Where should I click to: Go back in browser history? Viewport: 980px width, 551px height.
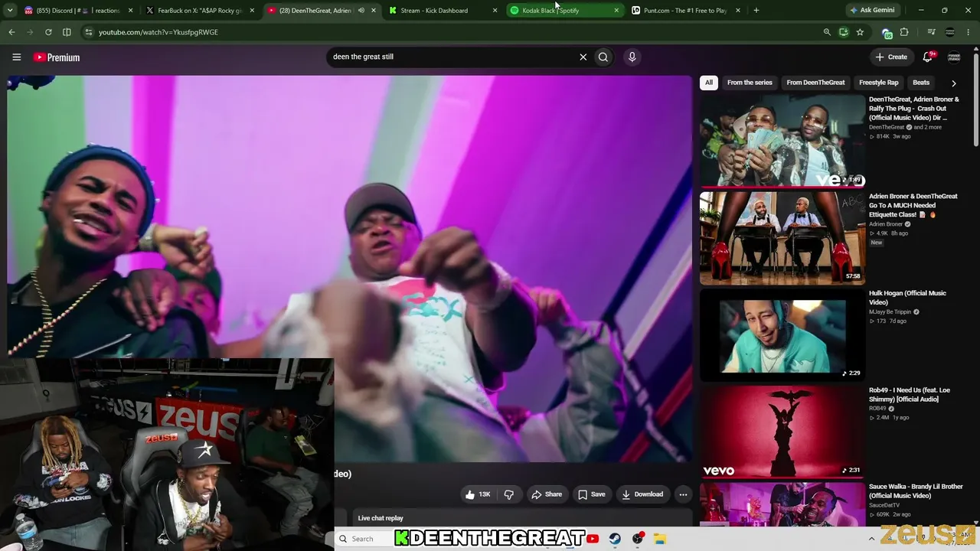[11, 32]
